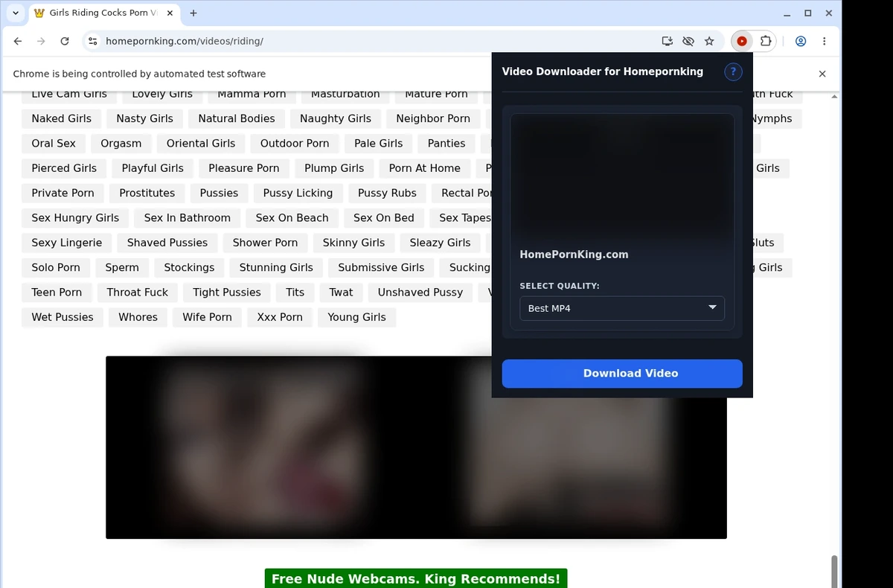Open the Private Porn tag

(x=63, y=193)
